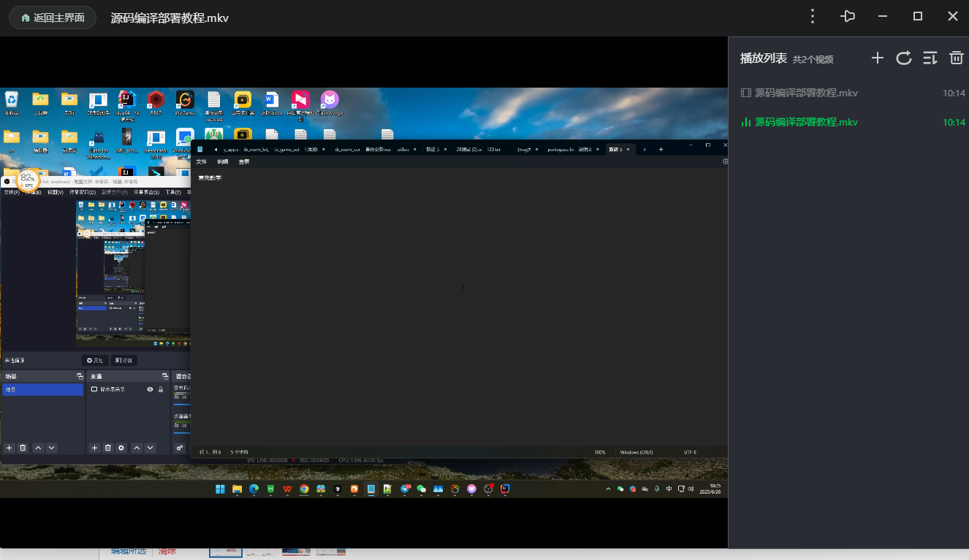Pin the player window on top

click(x=848, y=16)
